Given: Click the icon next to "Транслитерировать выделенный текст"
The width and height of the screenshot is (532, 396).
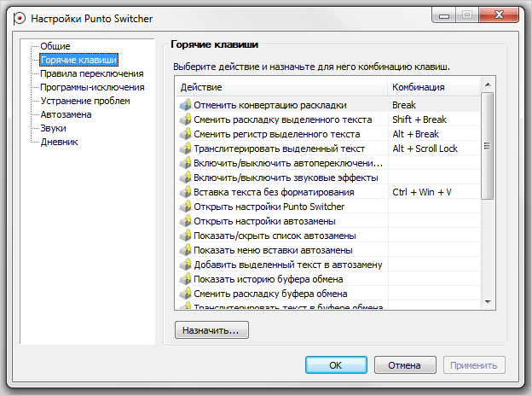Looking at the screenshot, I should (185, 148).
